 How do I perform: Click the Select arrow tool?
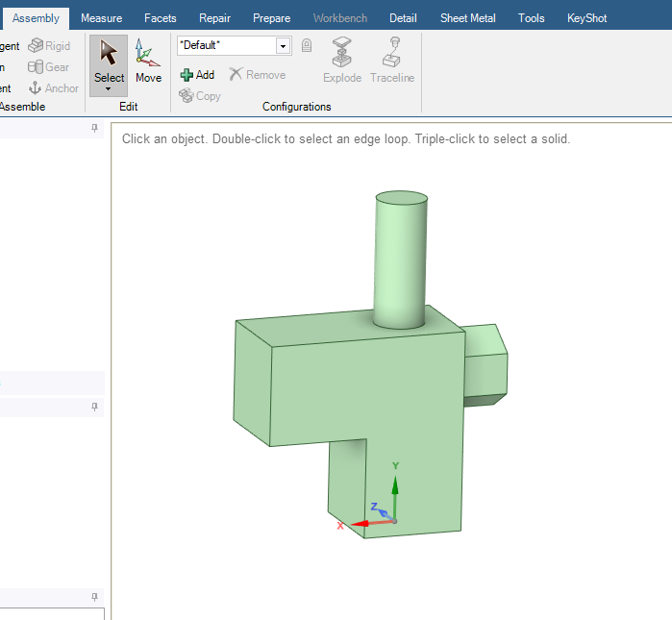[x=109, y=59]
